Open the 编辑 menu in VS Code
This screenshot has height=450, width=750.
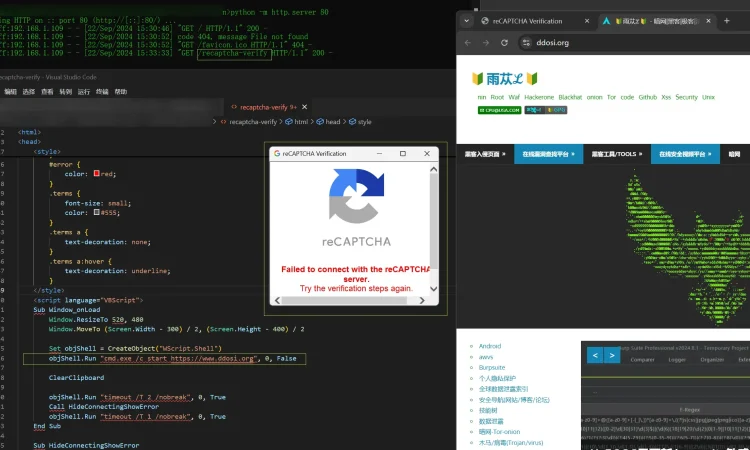[x=11, y=92]
